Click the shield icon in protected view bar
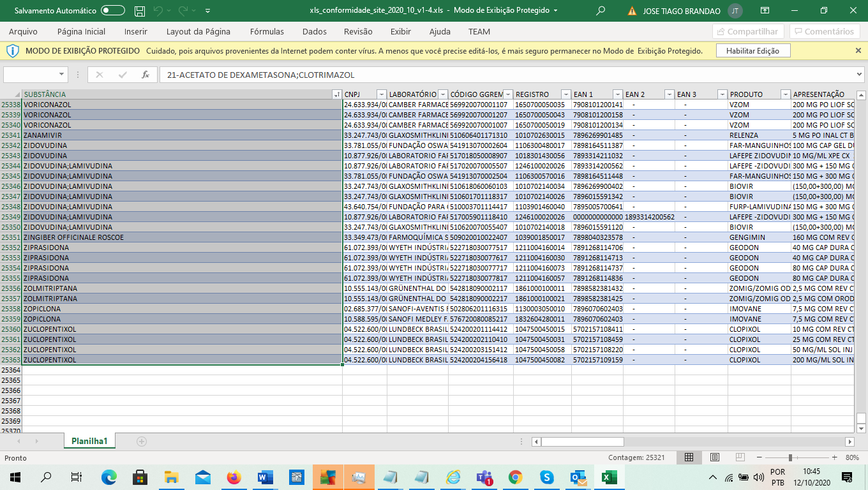This screenshot has width=868, height=490. tap(13, 50)
